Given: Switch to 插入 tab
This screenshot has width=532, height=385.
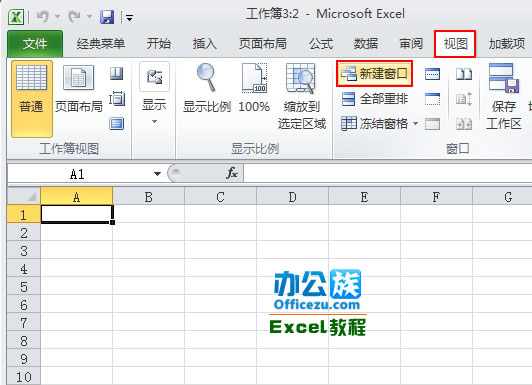Looking at the screenshot, I should (204, 44).
